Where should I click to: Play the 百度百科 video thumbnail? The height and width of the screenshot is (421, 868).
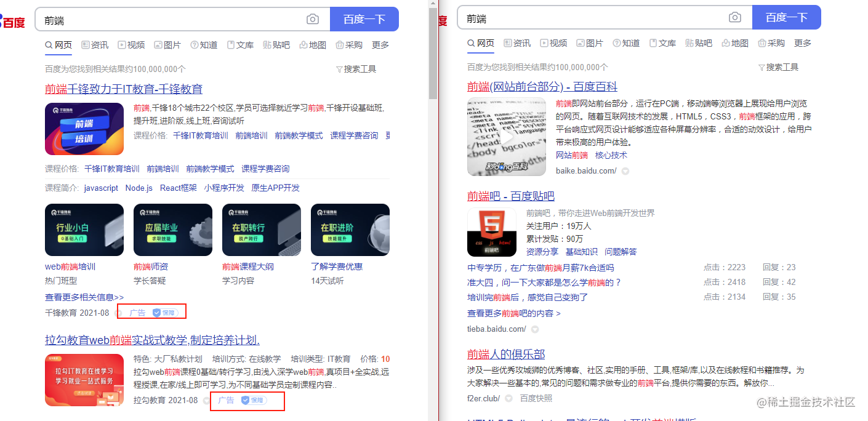(x=507, y=137)
